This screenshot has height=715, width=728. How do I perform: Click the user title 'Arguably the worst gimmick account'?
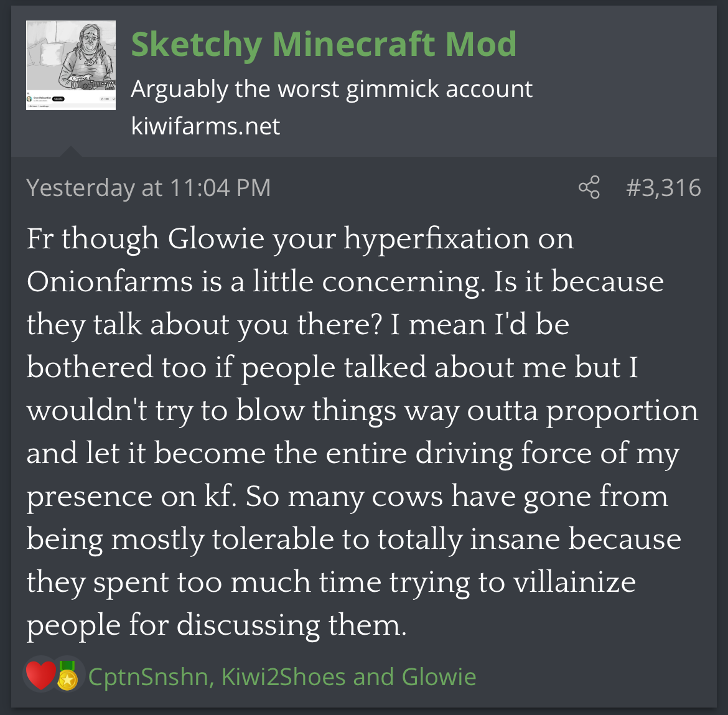pyautogui.click(x=332, y=89)
